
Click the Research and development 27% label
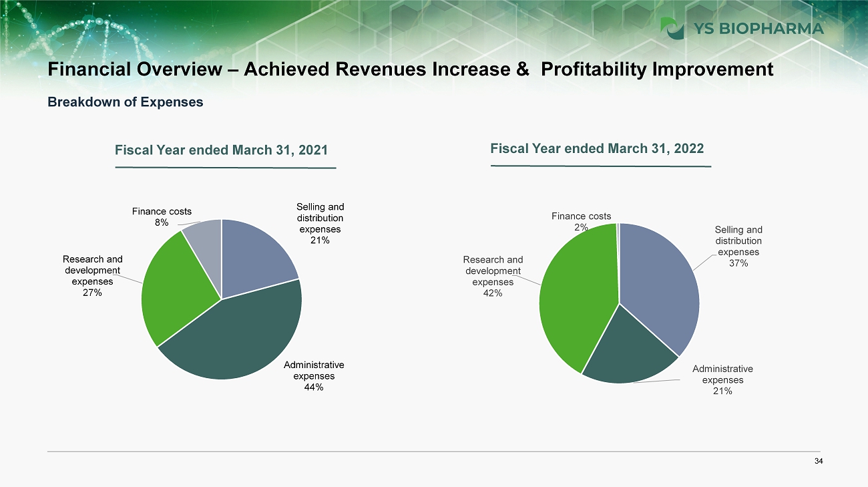93,276
